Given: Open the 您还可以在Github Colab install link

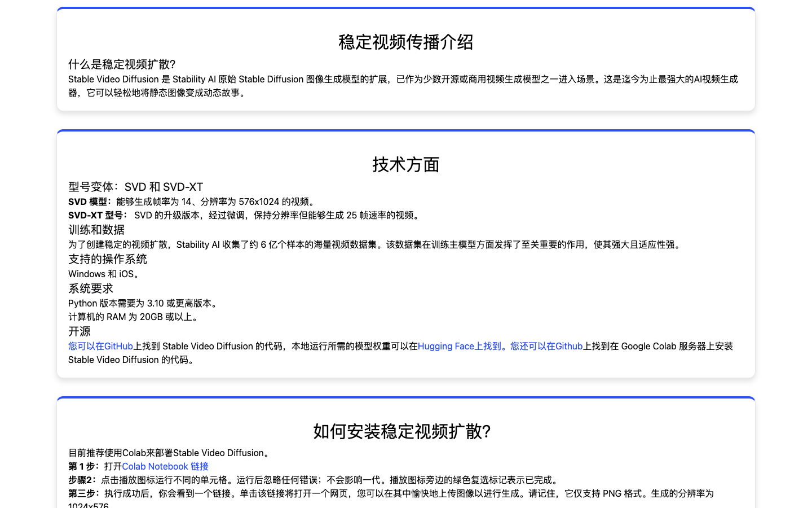Looking at the screenshot, I should 546,346.
